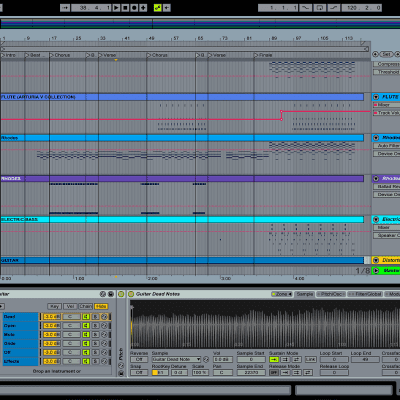This screenshot has height=400, width=400.
Task: Open the Mixer chooser on Electric bass track
Action: (387, 227)
